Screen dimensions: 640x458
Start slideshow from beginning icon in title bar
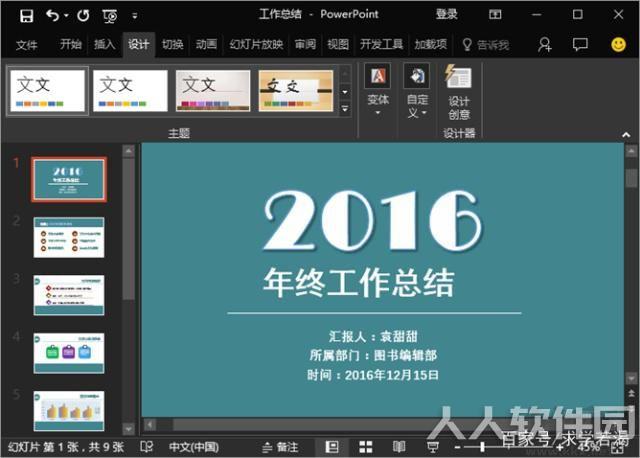tap(109, 16)
